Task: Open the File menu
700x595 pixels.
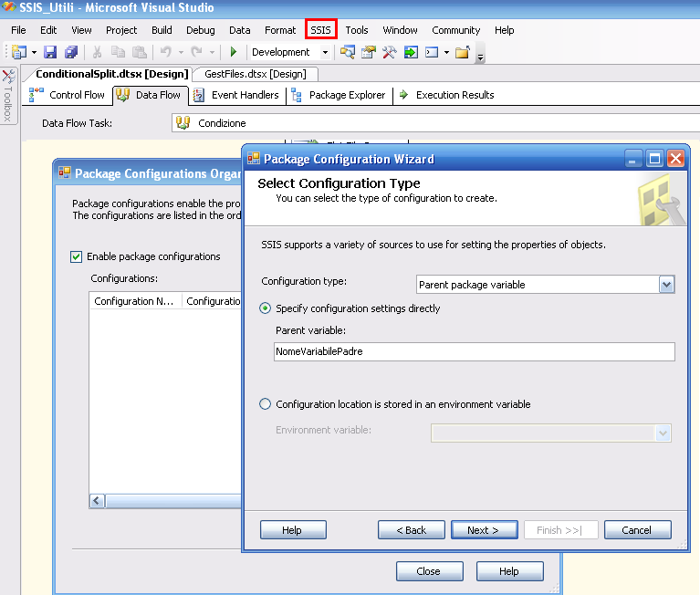Action: [18, 30]
